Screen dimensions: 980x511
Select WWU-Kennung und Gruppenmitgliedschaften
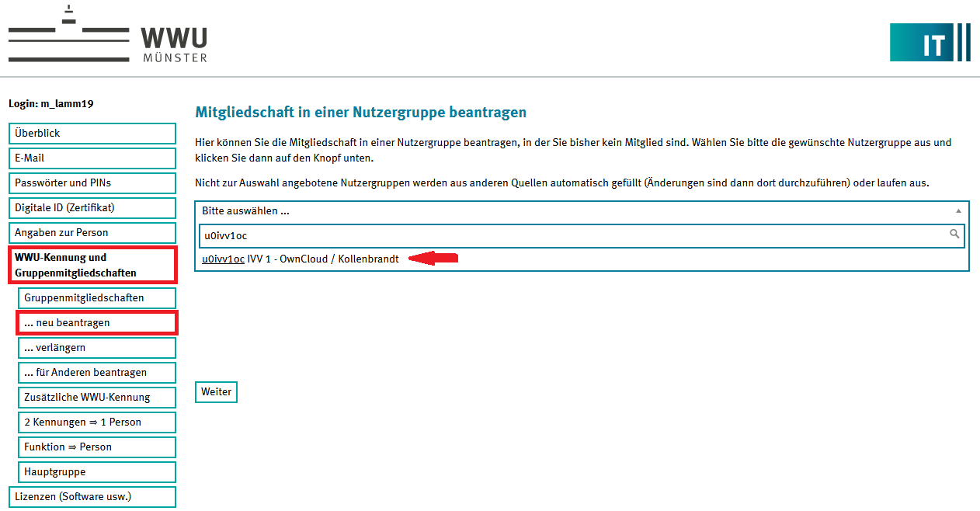[x=92, y=265]
